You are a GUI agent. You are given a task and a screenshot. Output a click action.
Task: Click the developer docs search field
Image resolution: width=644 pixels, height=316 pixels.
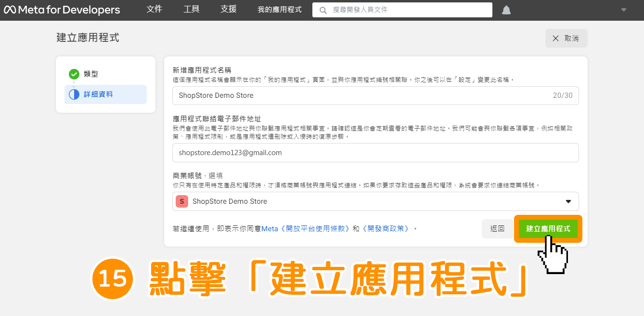click(402, 10)
